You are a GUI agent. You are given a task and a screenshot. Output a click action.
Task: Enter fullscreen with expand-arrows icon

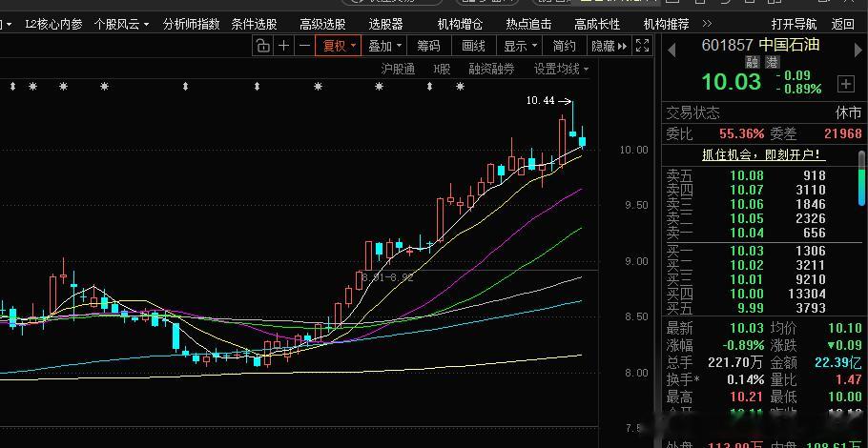642,46
